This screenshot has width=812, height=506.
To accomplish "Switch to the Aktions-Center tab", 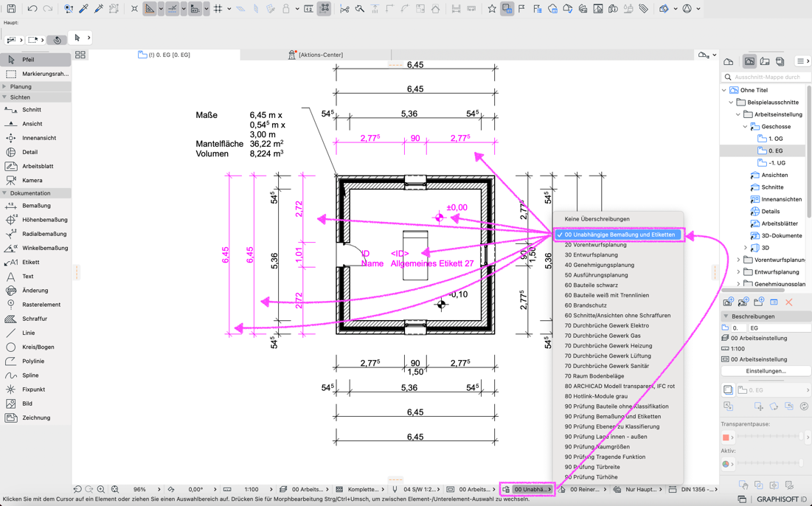I will pos(316,55).
